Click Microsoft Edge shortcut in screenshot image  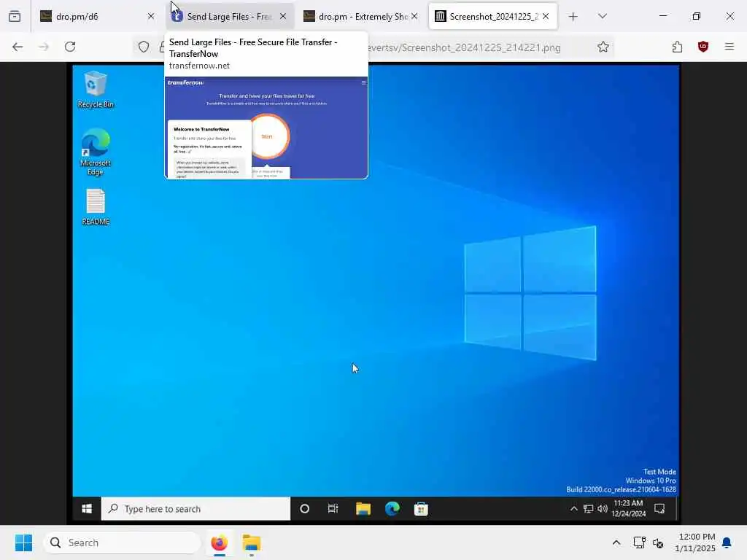(96, 152)
